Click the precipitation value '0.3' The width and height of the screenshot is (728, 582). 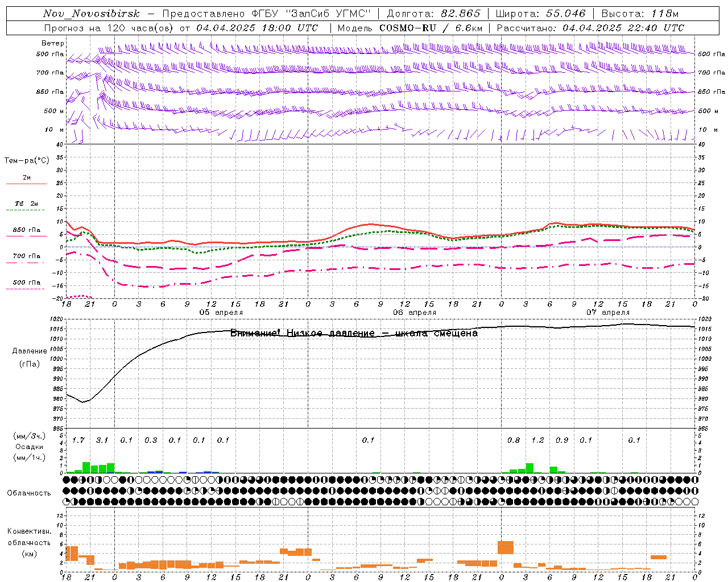pos(151,440)
